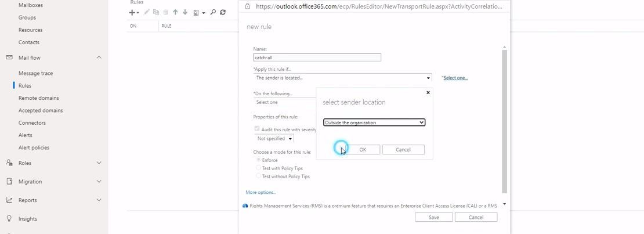Expand the Migration section chevron
The image size is (644, 234).
coord(99,181)
